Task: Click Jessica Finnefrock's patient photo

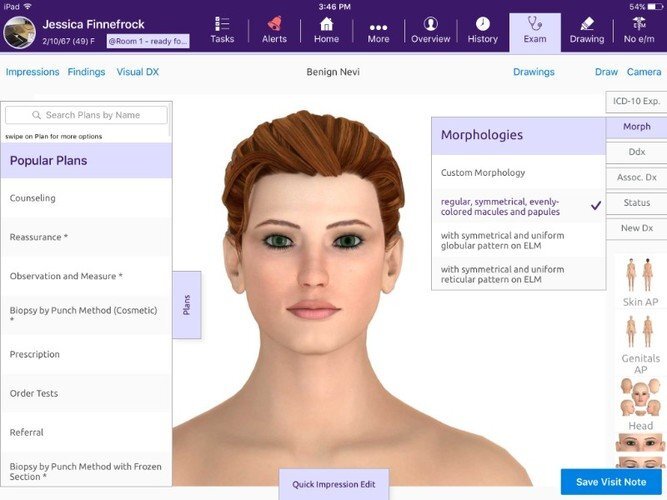Action: click(20, 33)
